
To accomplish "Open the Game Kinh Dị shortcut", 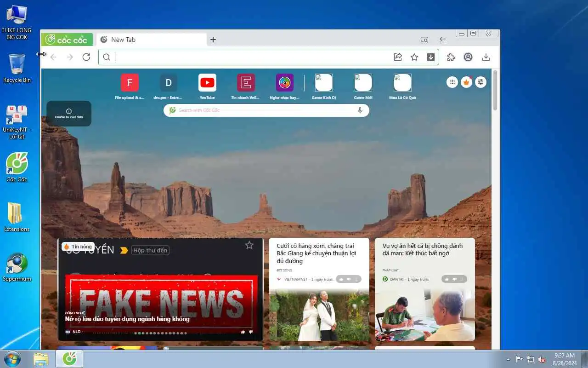I will (323, 86).
